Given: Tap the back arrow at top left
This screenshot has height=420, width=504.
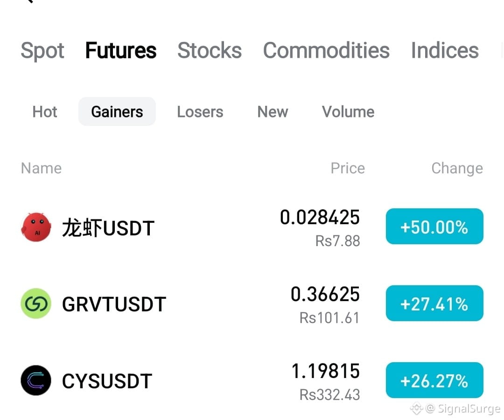Looking at the screenshot, I should pos(29,1).
